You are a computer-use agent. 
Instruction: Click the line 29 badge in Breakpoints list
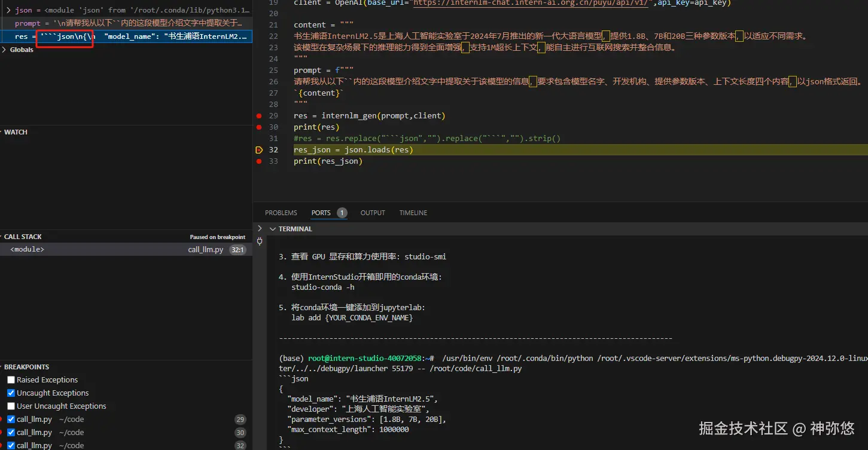[240, 420]
